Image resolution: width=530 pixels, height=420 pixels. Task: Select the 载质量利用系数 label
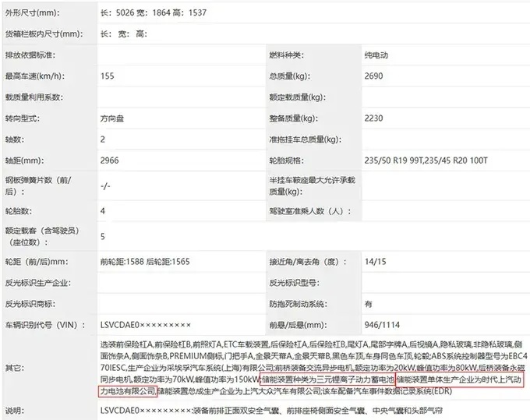pyautogui.click(x=34, y=97)
